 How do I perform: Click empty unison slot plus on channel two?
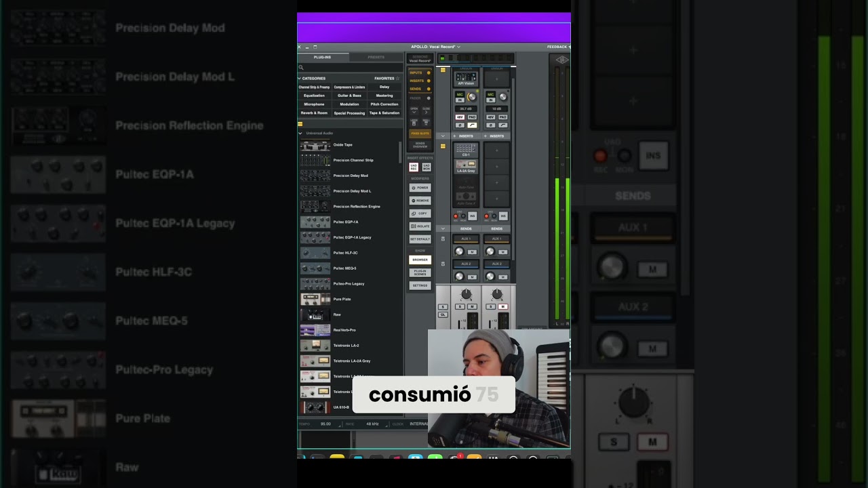point(496,79)
